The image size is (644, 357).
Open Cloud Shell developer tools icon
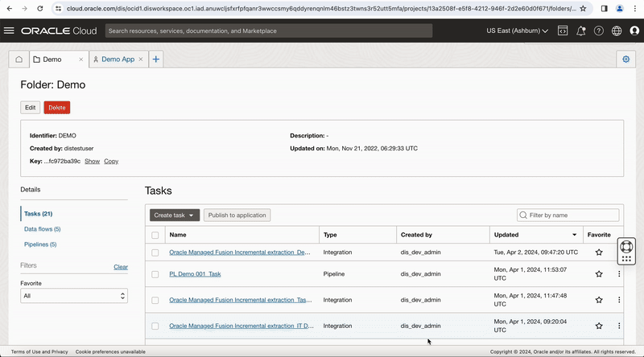coord(563,31)
